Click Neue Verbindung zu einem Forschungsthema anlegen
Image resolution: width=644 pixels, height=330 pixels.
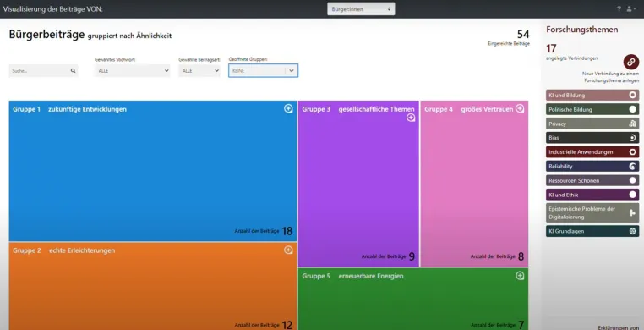coord(610,77)
